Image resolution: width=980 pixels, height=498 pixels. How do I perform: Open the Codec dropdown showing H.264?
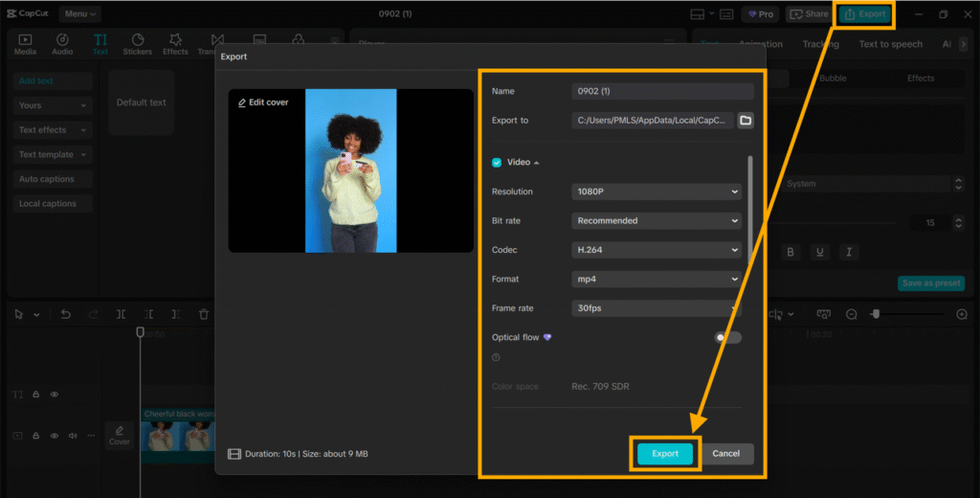click(x=657, y=250)
